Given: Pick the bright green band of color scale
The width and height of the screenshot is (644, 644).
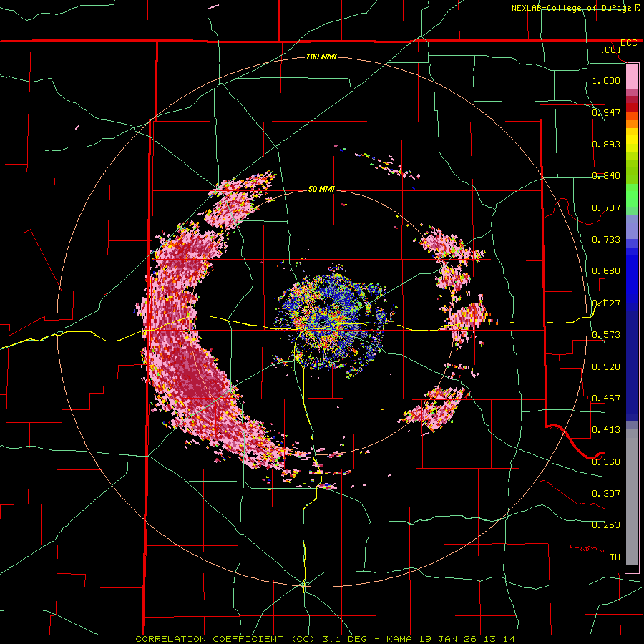Looking at the screenshot, I should 632,195.
